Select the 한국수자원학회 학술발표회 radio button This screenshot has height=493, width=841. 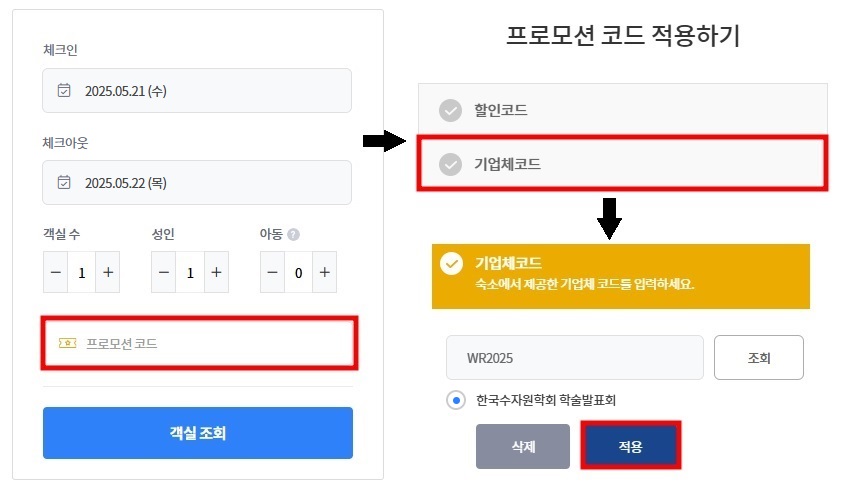click(x=456, y=400)
